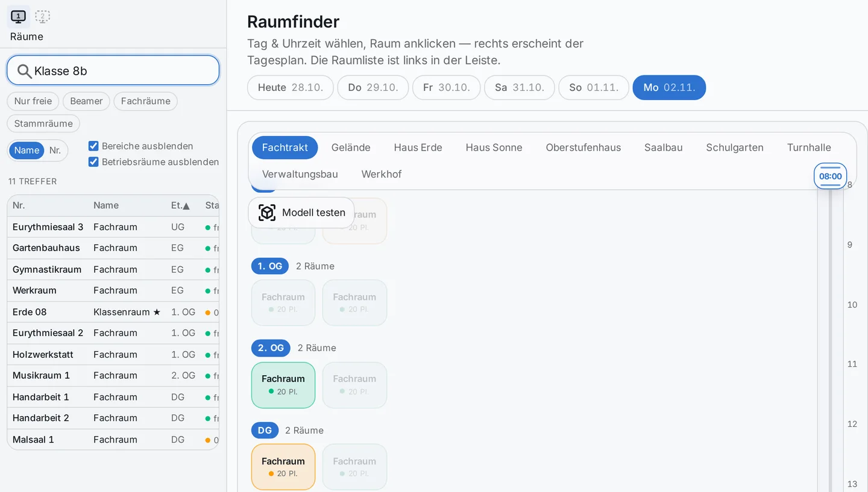Select the Eurythmiesaal 3 row
This screenshot has width=868, height=492.
pyautogui.click(x=113, y=227)
